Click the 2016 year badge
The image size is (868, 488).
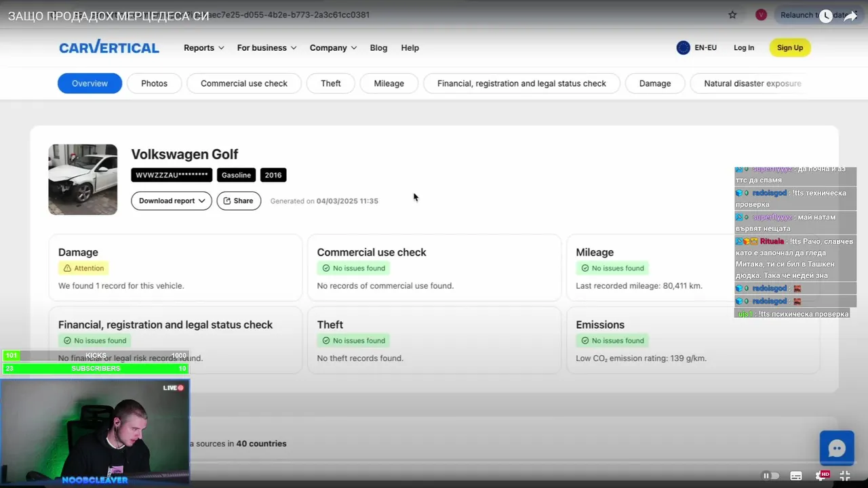pos(273,175)
